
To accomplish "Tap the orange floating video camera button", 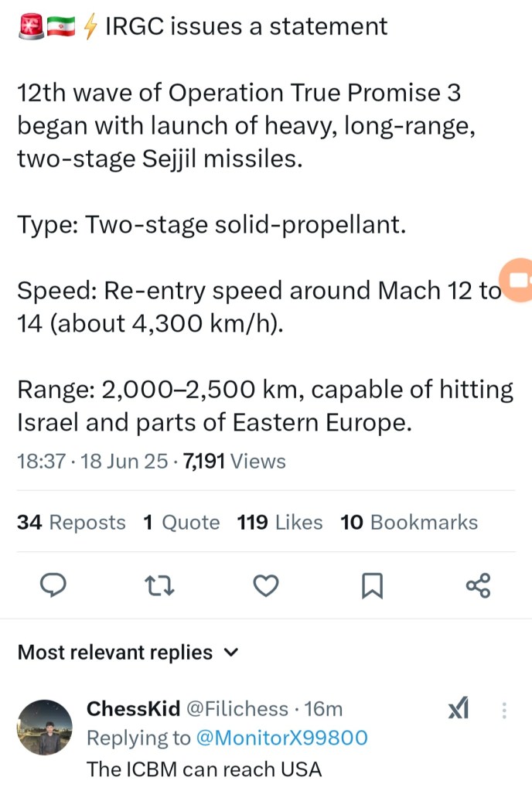I will coord(517,279).
